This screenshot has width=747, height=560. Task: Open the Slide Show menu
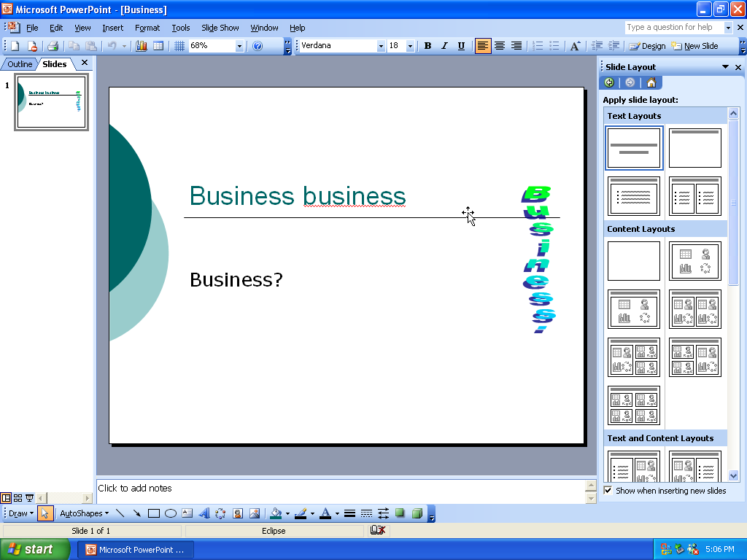click(x=220, y=28)
